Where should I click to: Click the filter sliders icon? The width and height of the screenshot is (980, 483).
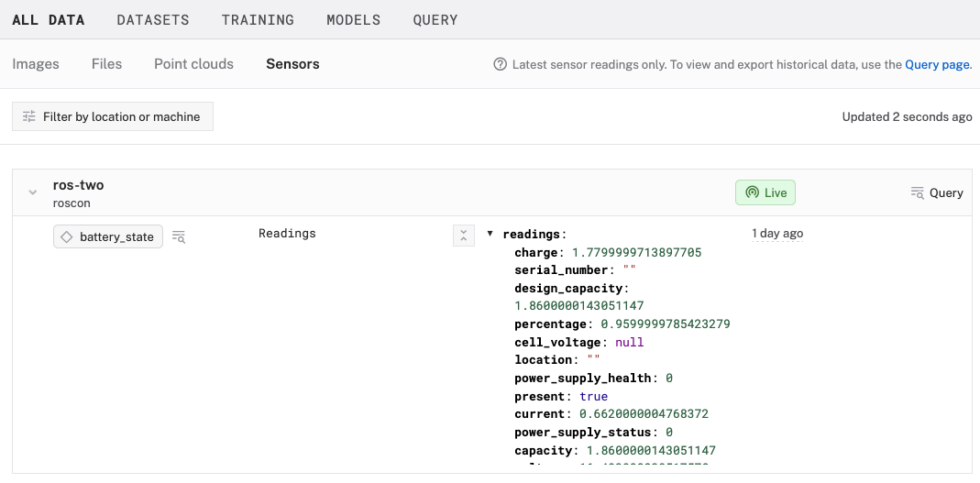click(29, 116)
